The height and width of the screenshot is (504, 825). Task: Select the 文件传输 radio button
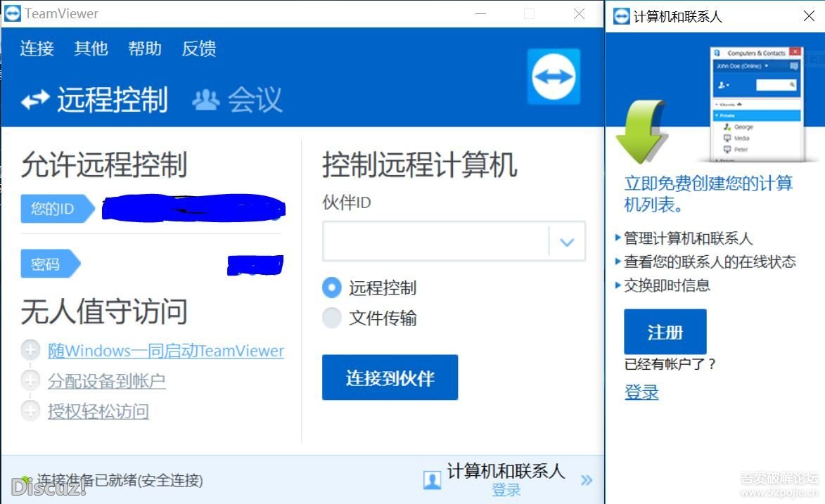coord(331,318)
